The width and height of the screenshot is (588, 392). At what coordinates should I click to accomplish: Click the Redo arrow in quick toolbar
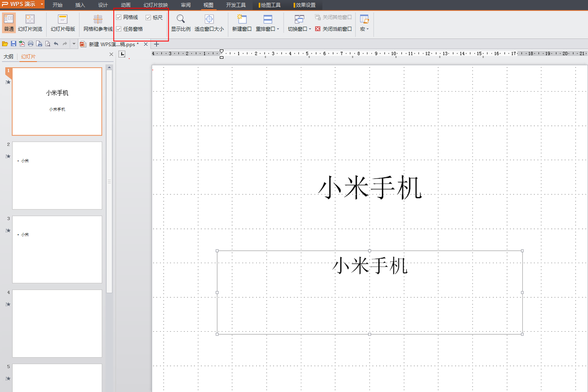[x=65, y=44]
